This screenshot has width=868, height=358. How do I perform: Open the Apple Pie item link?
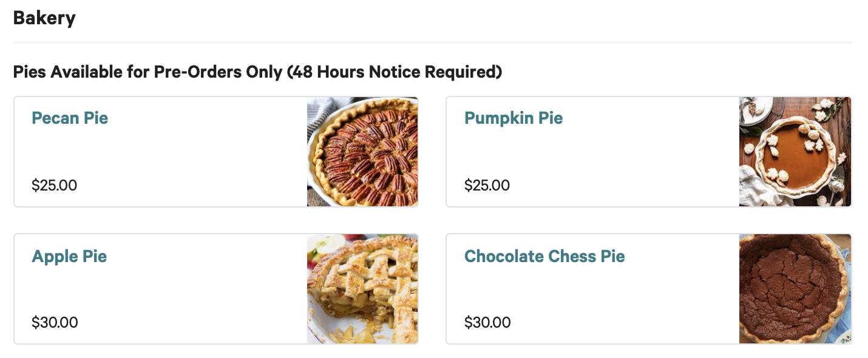[69, 257]
